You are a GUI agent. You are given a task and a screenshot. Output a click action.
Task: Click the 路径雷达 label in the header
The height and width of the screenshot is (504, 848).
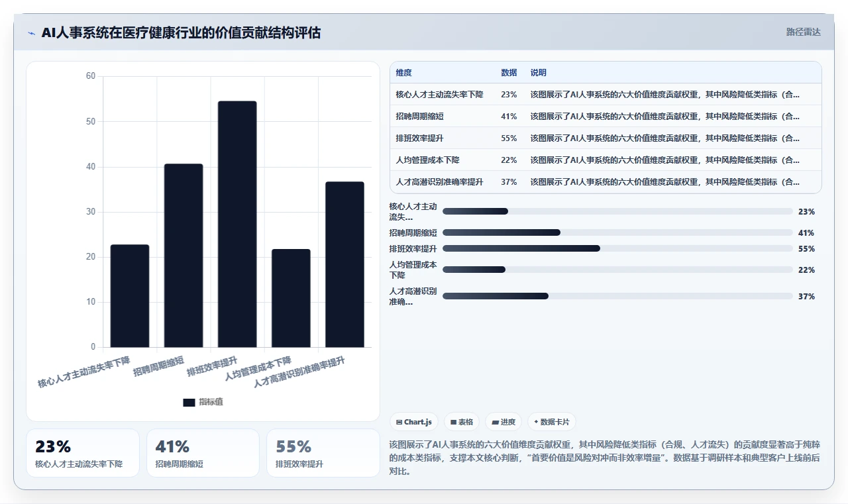pyautogui.click(x=803, y=32)
